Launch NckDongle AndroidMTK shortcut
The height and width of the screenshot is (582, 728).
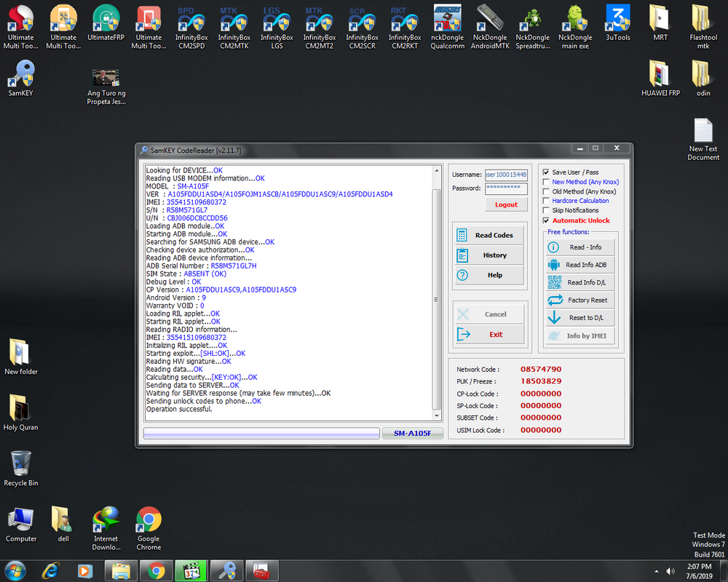point(490,27)
